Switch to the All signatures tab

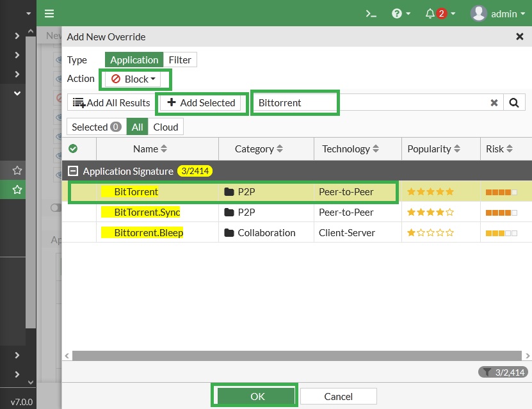click(x=137, y=127)
